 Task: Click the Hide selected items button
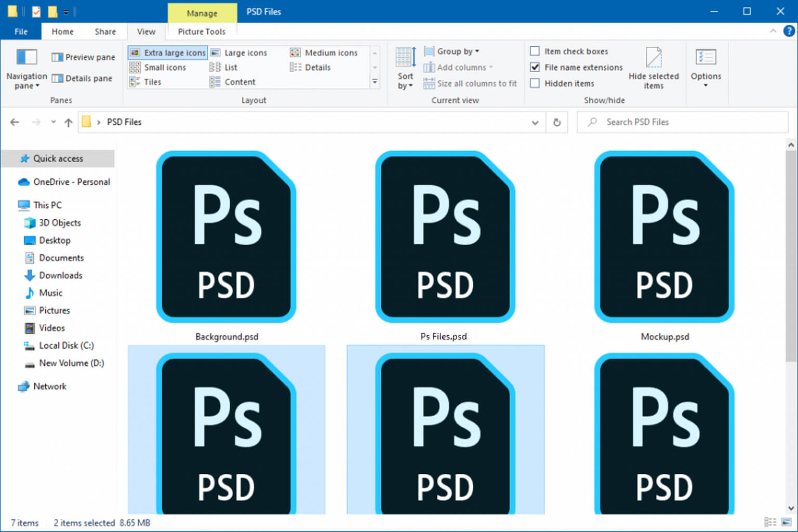pos(654,68)
